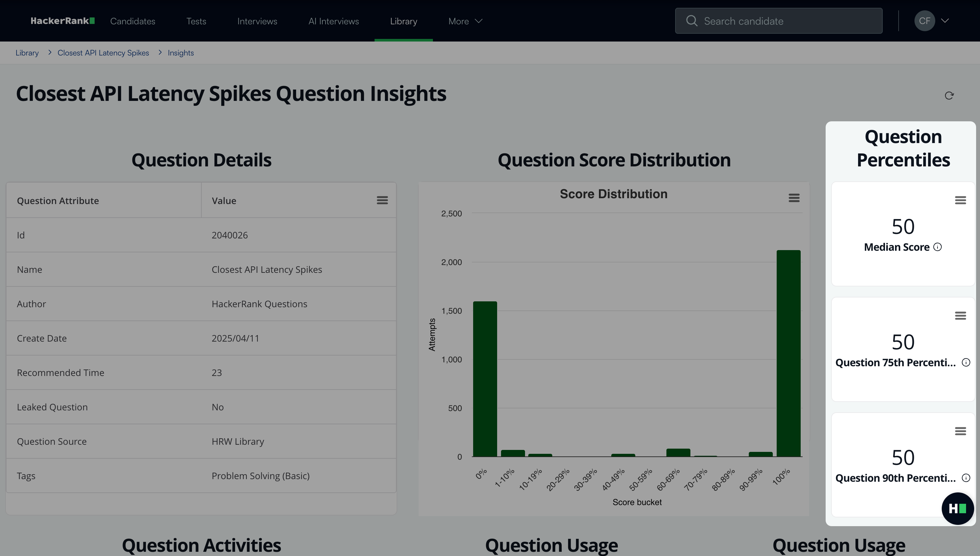Open the AI Interviews tab
This screenshot has width=980, height=556.
point(333,21)
